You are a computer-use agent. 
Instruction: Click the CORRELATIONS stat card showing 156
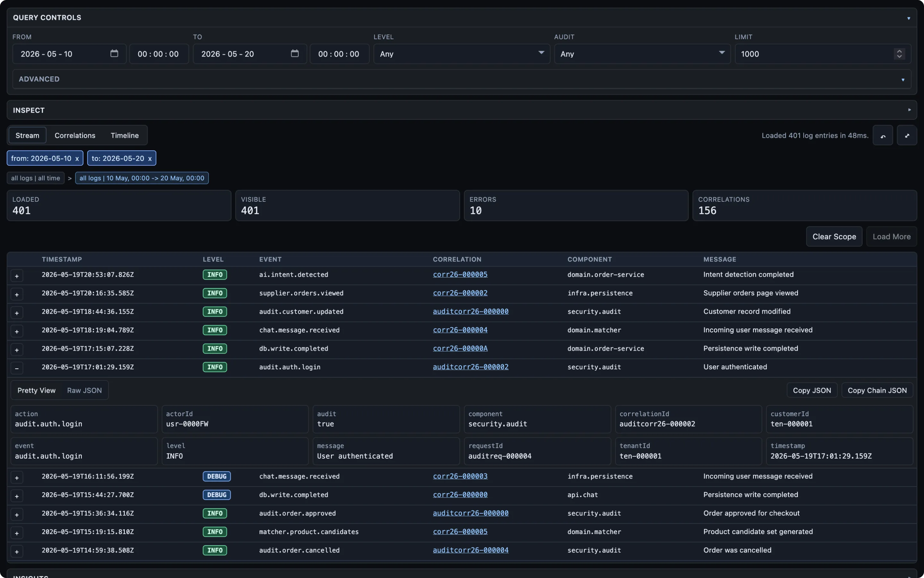click(805, 206)
